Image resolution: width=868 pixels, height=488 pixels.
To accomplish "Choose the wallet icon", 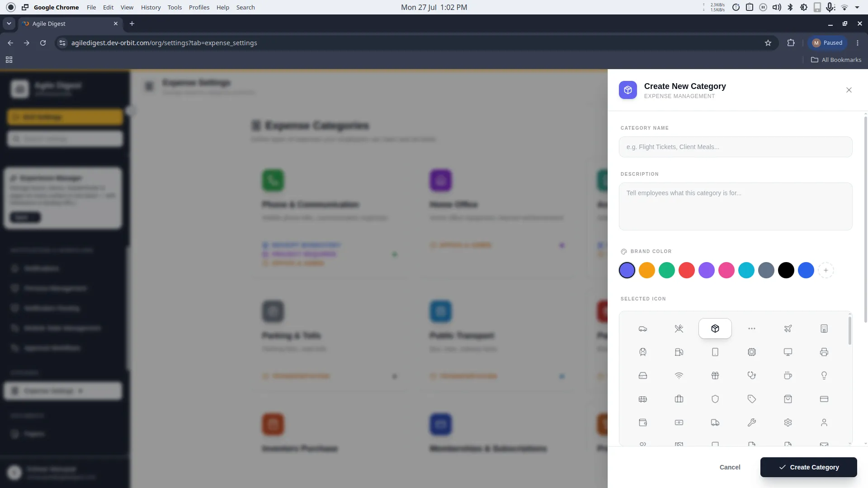I will (x=642, y=422).
